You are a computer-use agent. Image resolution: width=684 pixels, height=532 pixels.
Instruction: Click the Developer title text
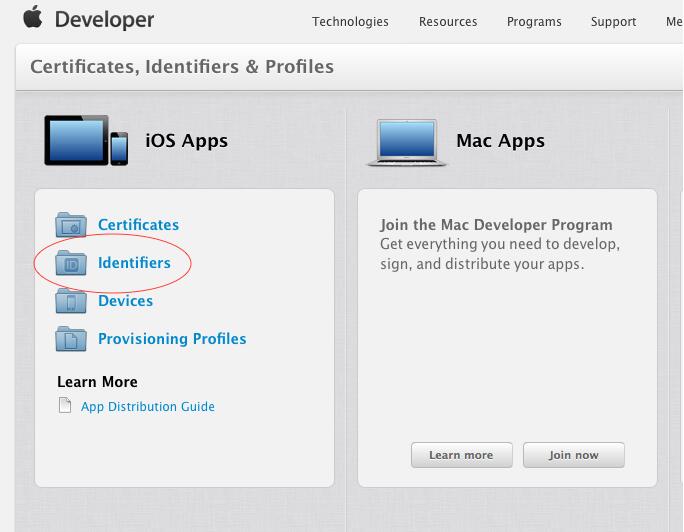105,19
